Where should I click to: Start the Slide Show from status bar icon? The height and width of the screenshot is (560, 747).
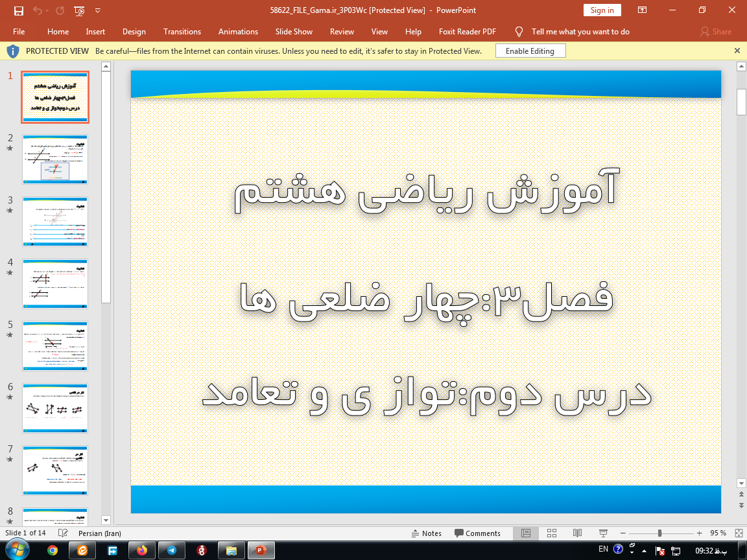pos(602,533)
